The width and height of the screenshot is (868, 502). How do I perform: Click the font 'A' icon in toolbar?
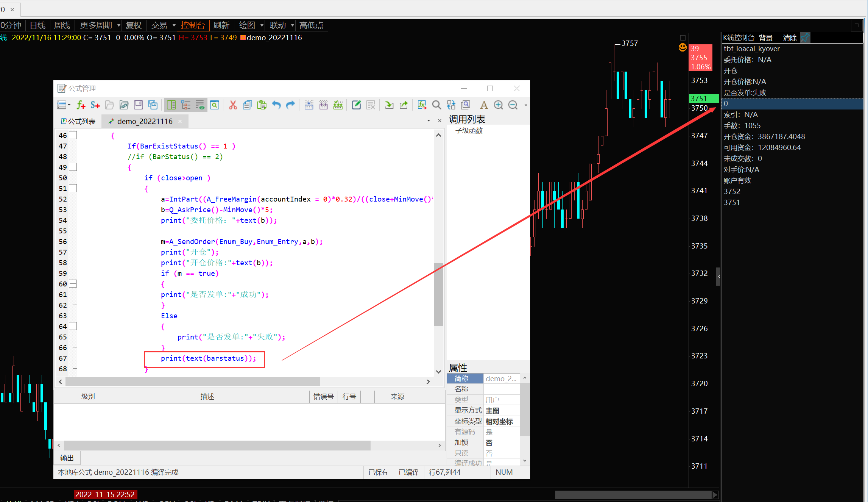(x=484, y=105)
